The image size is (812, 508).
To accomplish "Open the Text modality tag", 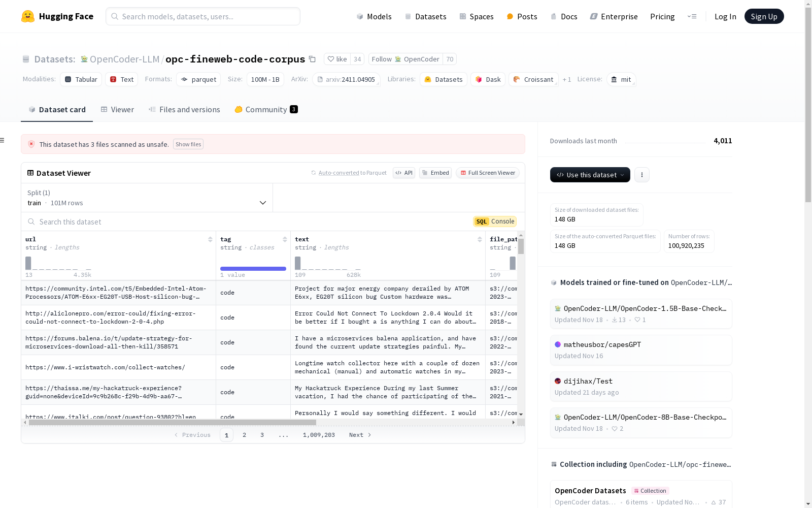I will (122, 79).
